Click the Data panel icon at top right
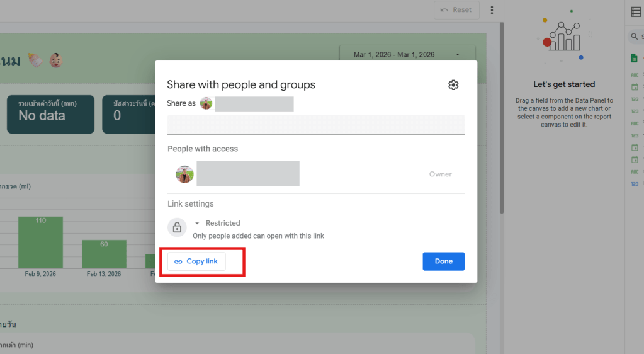This screenshot has height=354, width=644. 635,11
